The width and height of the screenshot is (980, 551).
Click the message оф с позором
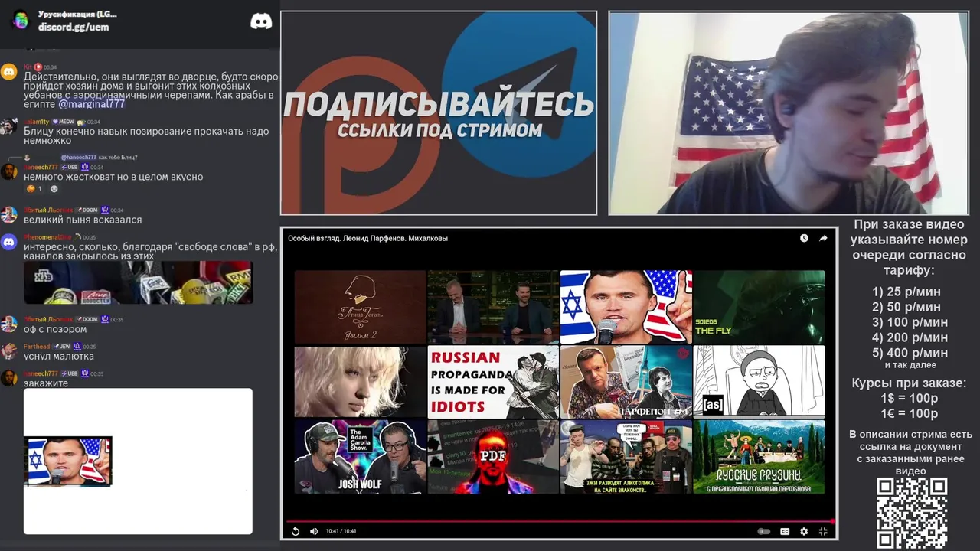pos(55,329)
